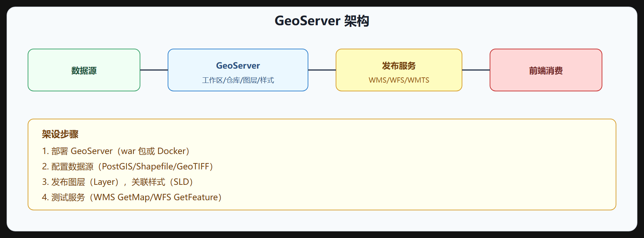Click step 2 '配置数据源' line

[128, 167]
